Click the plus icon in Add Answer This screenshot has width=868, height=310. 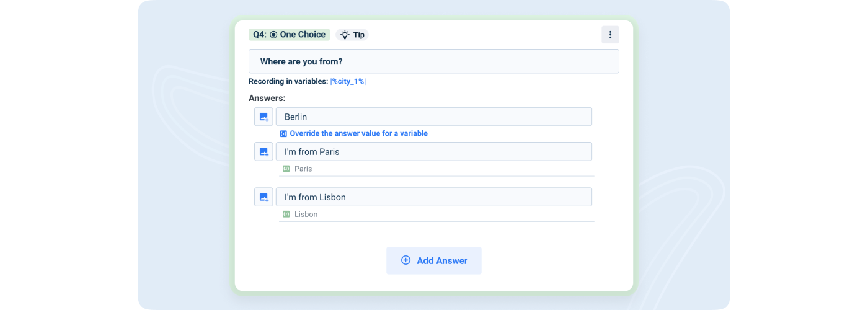click(405, 260)
